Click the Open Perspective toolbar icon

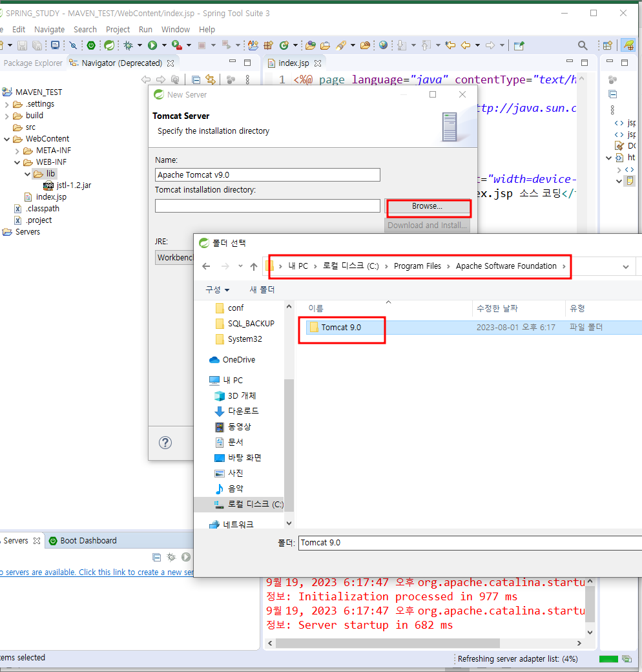point(607,45)
